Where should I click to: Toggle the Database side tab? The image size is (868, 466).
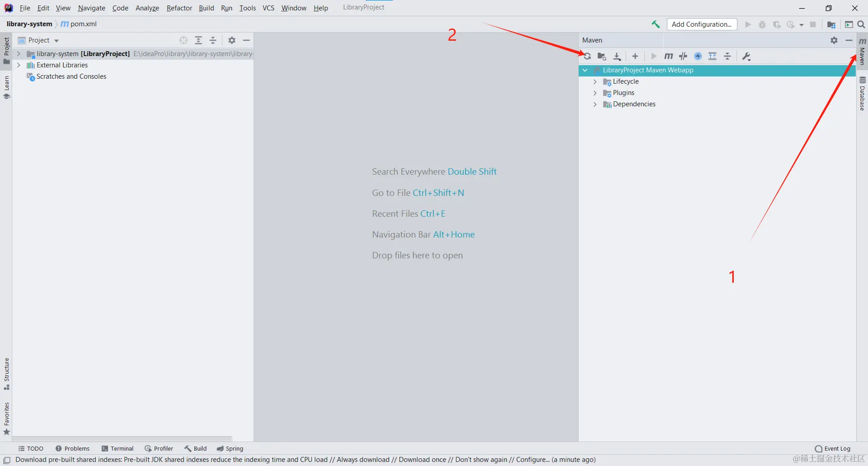pyautogui.click(x=862, y=94)
